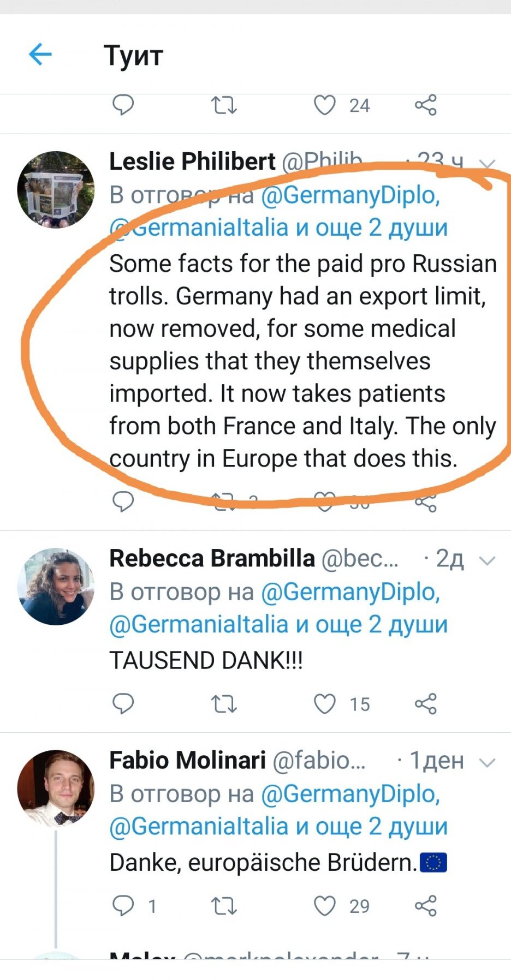Open options chevron on Leslie Philibert's tweet

pos(486,164)
